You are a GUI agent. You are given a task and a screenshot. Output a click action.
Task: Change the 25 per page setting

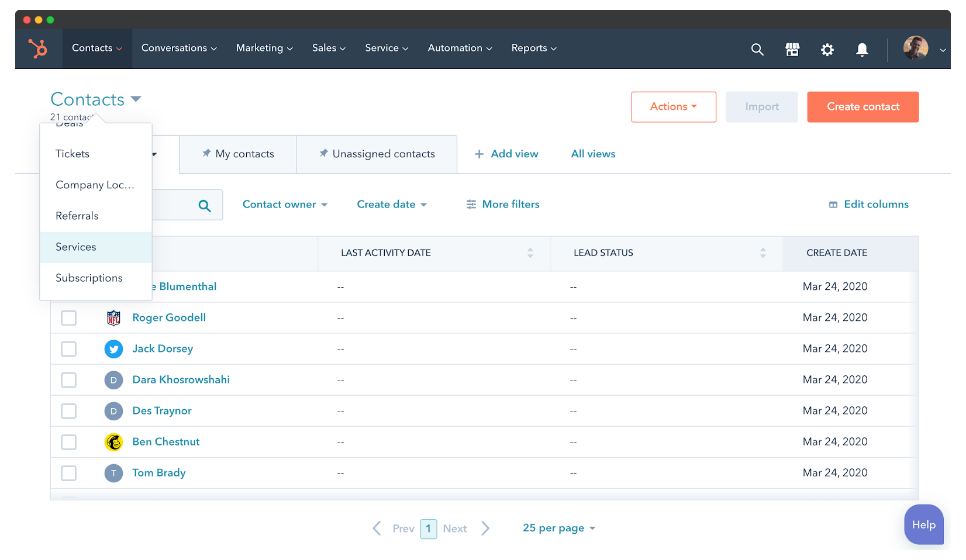558,528
